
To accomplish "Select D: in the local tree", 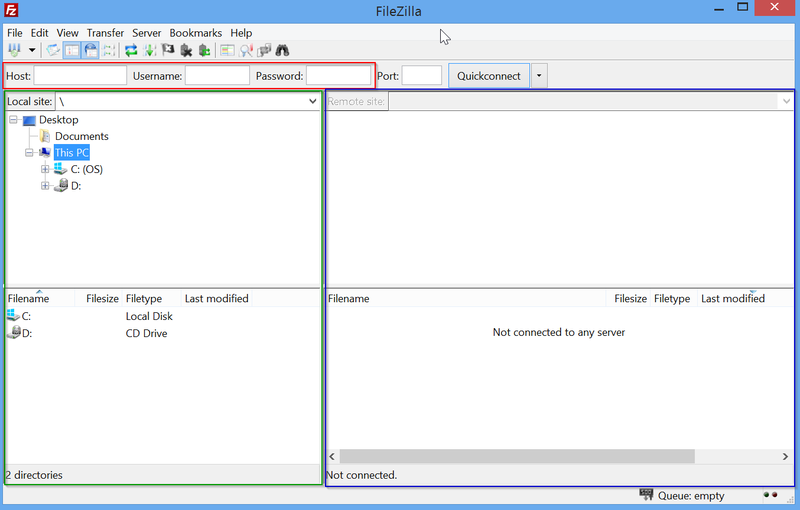I will [x=76, y=186].
